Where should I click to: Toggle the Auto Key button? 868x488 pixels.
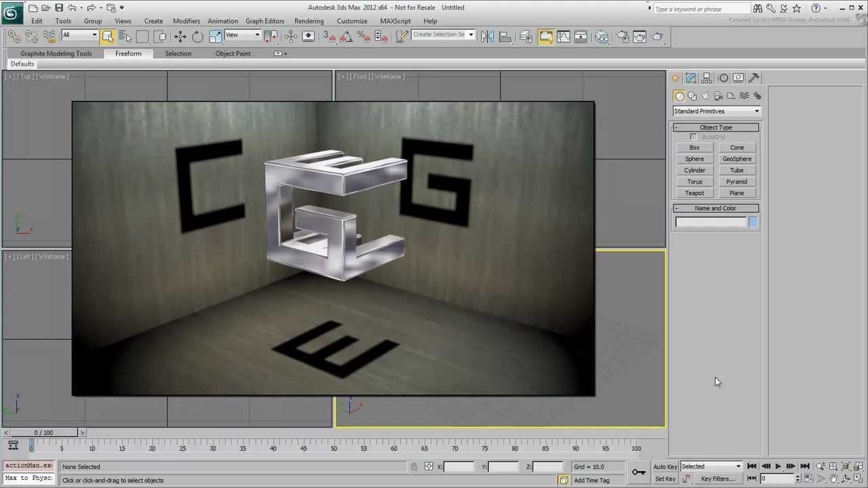click(665, 466)
